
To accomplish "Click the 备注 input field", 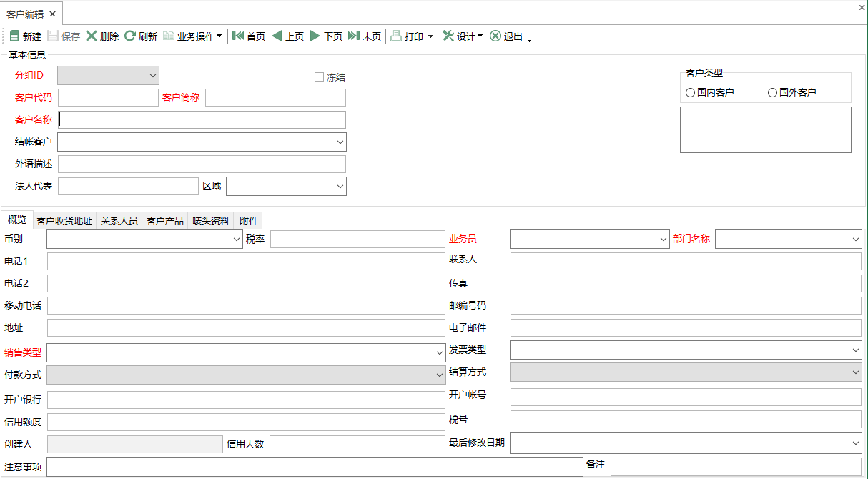I will click(736, 466).
